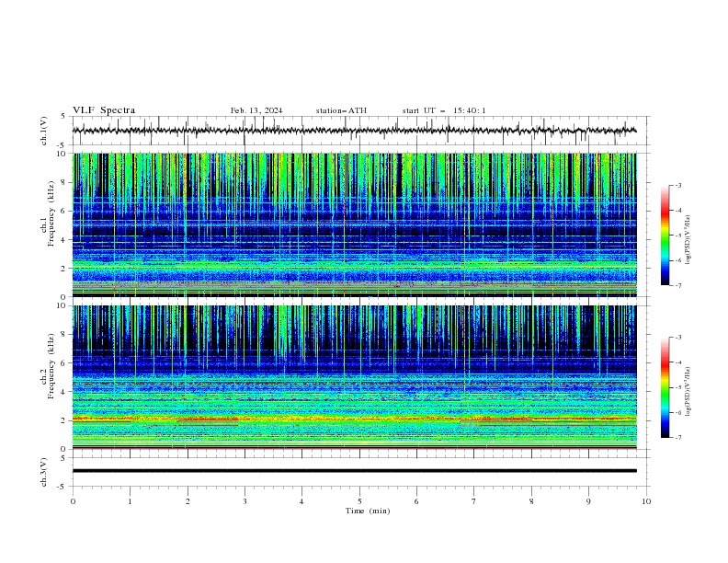Click time axis tick label "1"
The width and height of the screenshot is (728, 563).
coord(130,501)
